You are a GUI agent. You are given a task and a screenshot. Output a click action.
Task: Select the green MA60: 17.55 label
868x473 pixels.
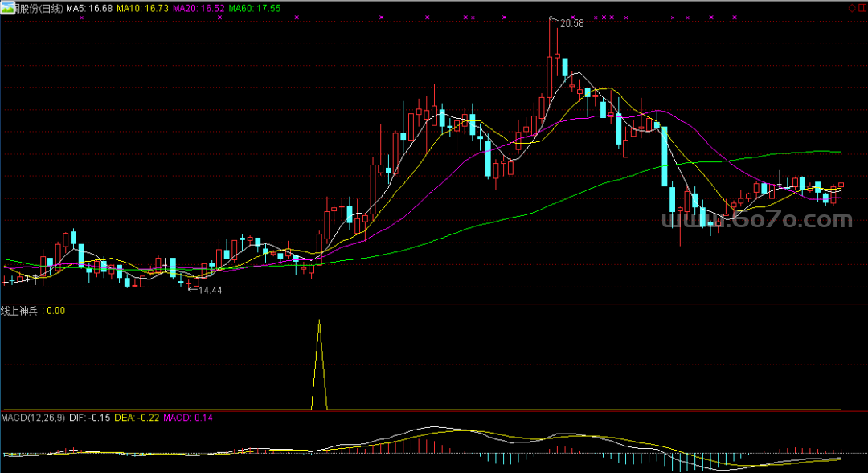point(255,8)
